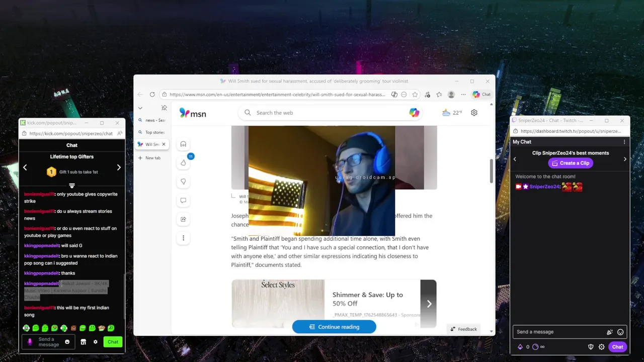The width and height of the screenshot is (644, 362).
Task: Open Twitch emote picker smiley
Action: pyautogui.click(x=620, y=332)
